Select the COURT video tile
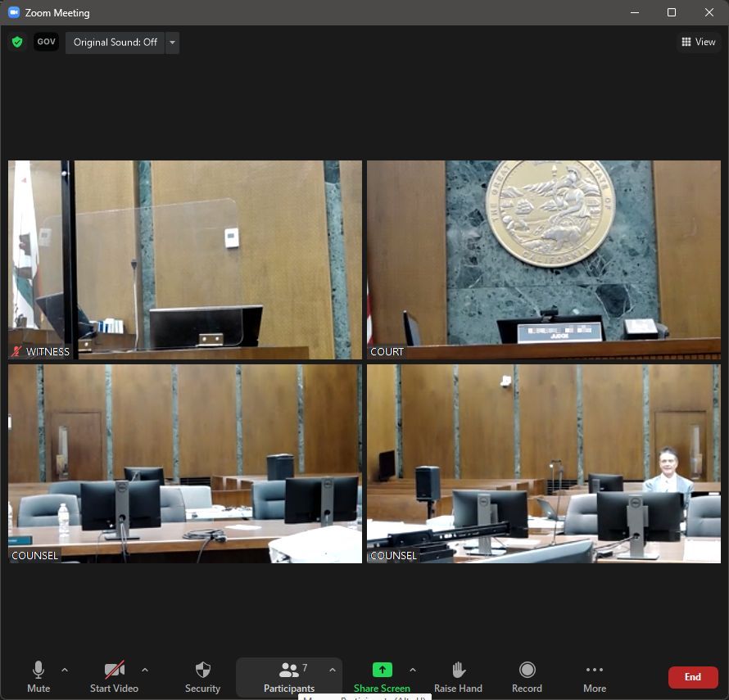The image size is (729, 700). pos(543,260)
